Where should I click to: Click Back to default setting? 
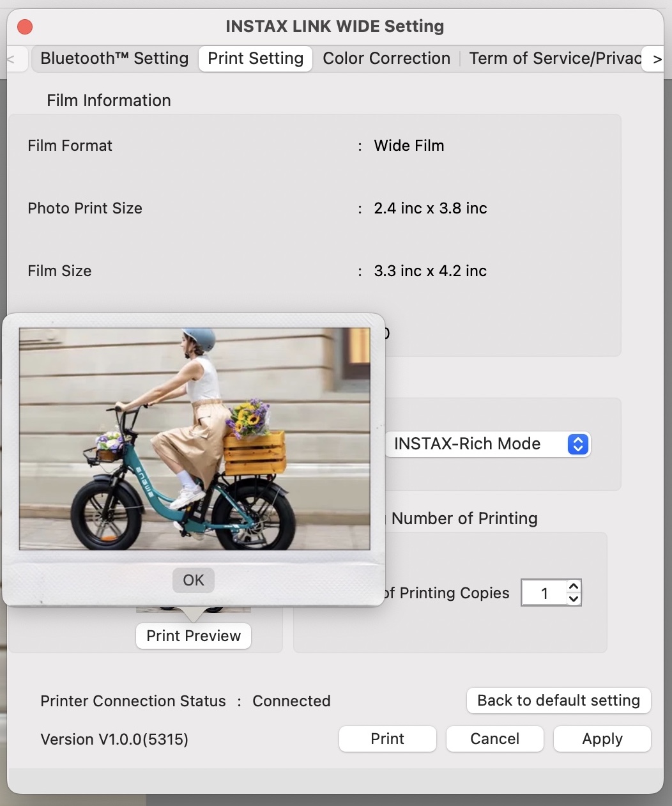tap(558, 701)
